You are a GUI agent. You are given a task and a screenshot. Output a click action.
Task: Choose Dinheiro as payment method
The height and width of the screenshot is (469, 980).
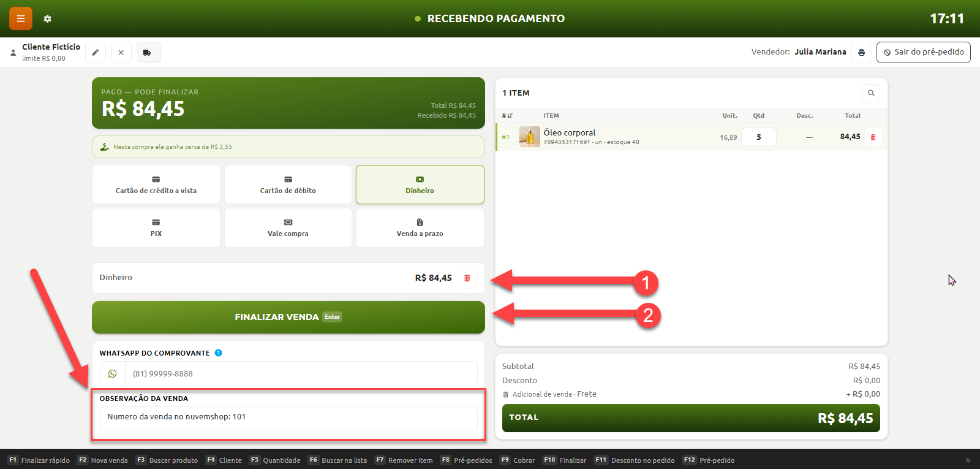tap(420, 185)
